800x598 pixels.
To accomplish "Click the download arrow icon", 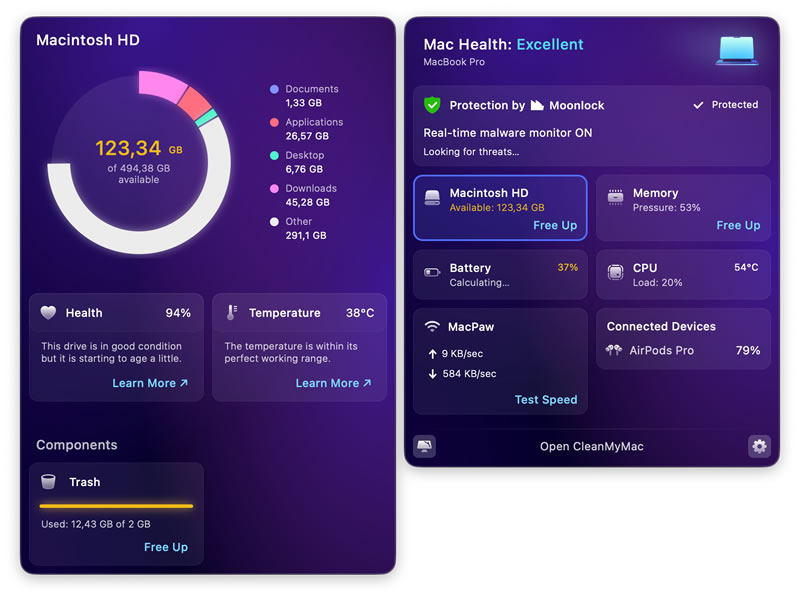I will (x=433, y=374).
